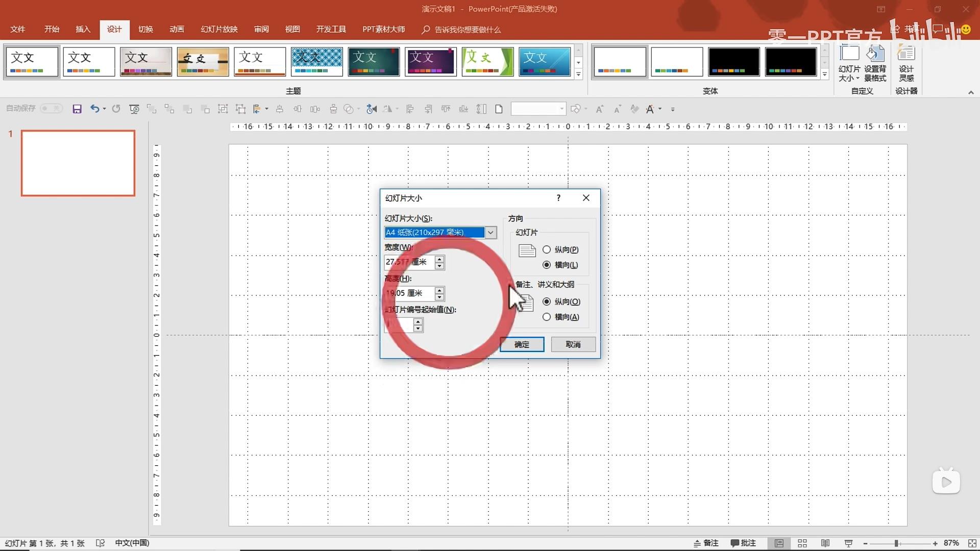Switch to Slide Sorter view
980x551 pixels.
coord(802,543)
